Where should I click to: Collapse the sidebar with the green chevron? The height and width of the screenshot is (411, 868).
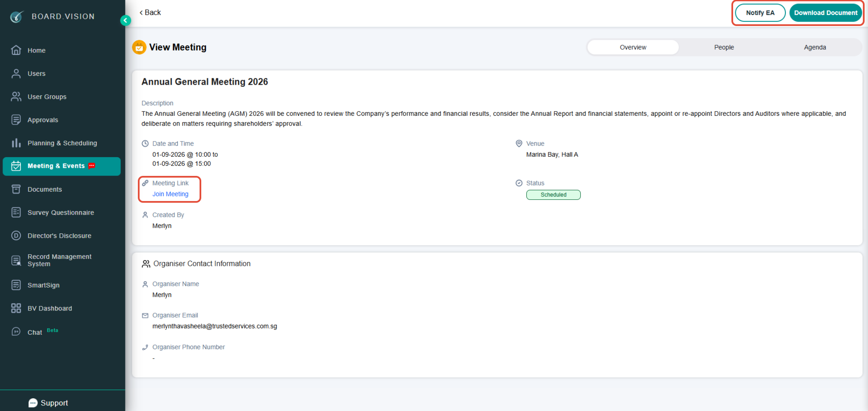tap(126, 20)
